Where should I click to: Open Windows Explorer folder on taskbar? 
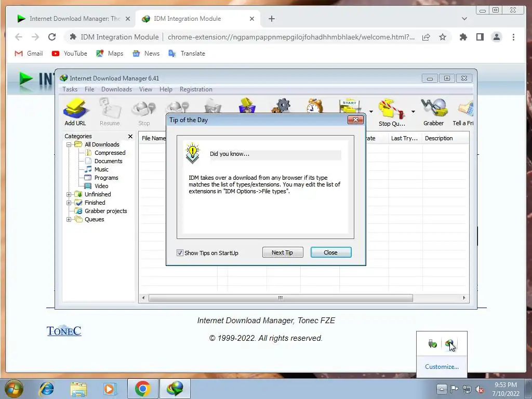78,389
